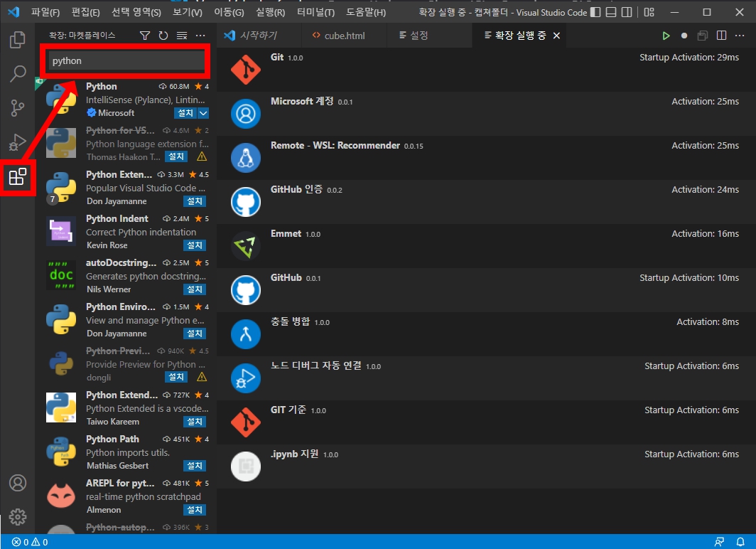Install the Python Extended extension
756x549 pixels.
coord(195,422)
